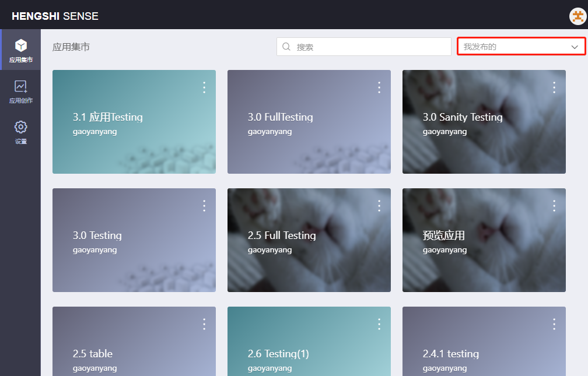Open the 3.1 应用Testing app card

(x=134, y=122)
